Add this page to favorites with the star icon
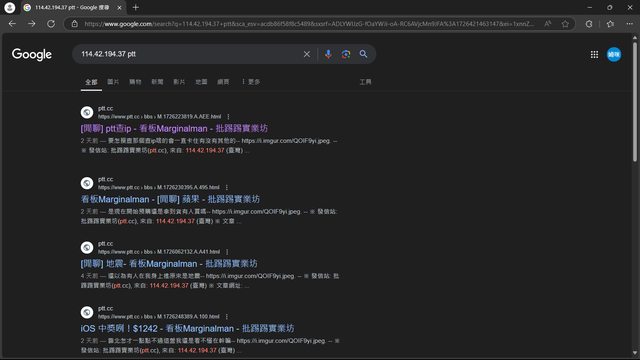 (x=565, y=24)
